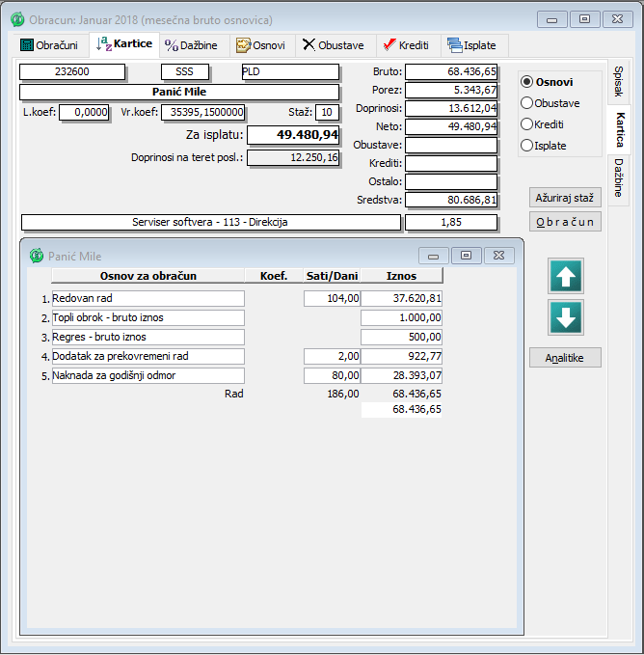Click the Obračun button

point(565,222)
